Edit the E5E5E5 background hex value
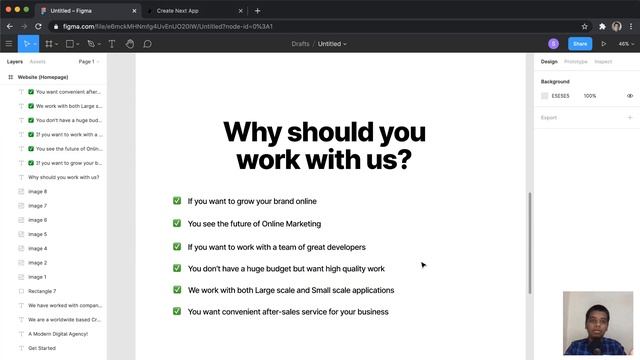 pyautogui.click(x=560, y=96)
